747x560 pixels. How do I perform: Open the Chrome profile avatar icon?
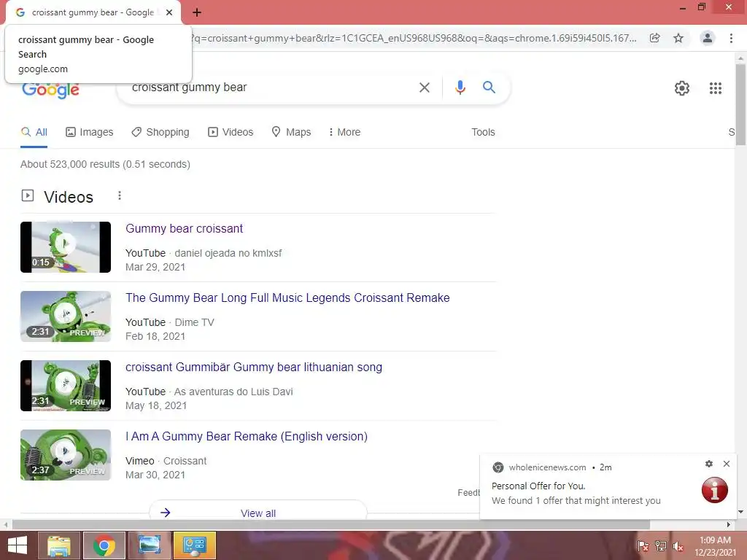point(708,38)
